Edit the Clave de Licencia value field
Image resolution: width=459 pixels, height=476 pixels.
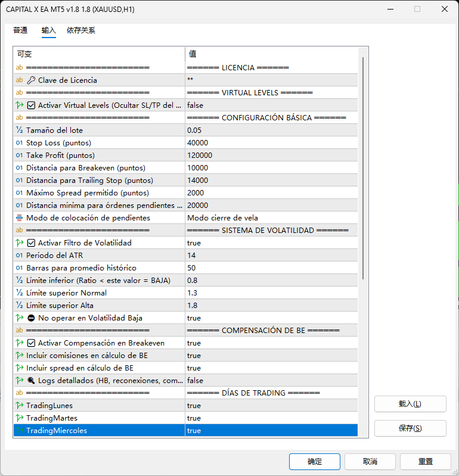point(271,80)
